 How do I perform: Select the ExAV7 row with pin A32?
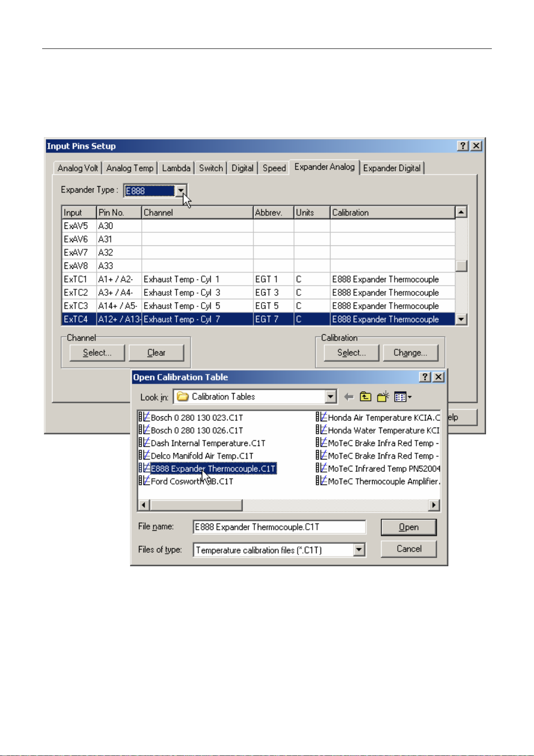[258, 252]
